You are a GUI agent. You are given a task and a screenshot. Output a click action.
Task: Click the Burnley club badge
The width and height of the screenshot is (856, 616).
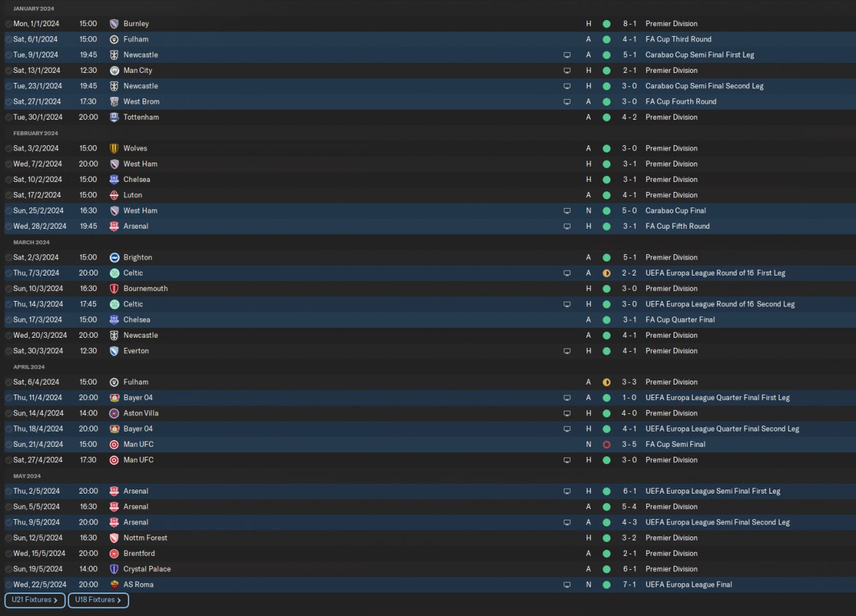114,23
